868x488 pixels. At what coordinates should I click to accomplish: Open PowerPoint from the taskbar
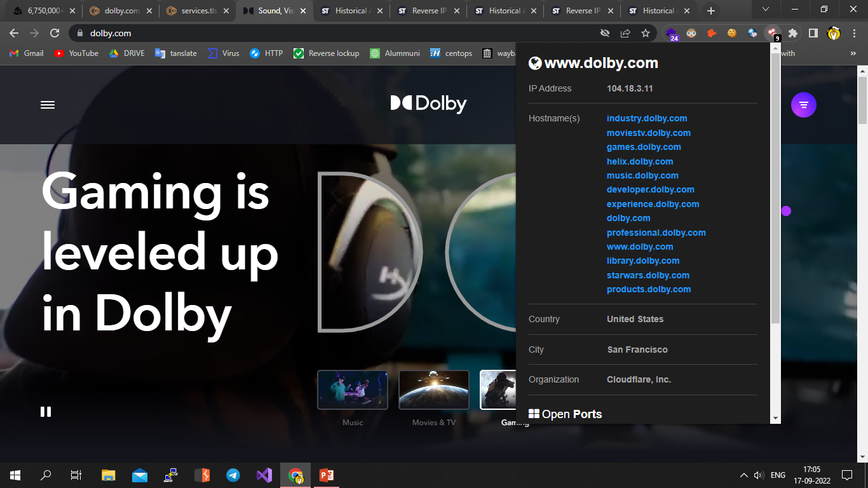327,475
